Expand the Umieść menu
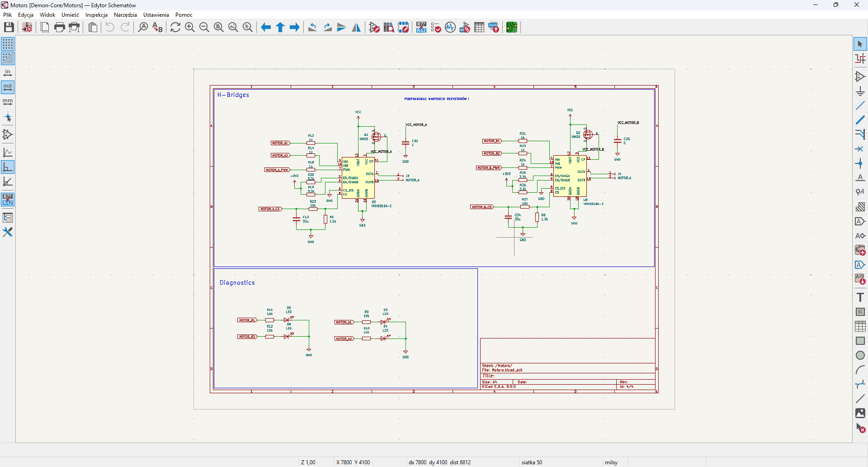The image size is (868, 467). tap(70, 15)
